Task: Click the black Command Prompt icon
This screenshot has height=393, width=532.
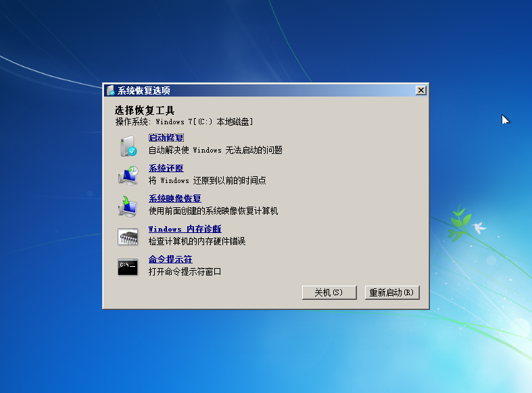Action: pos(128,266)
